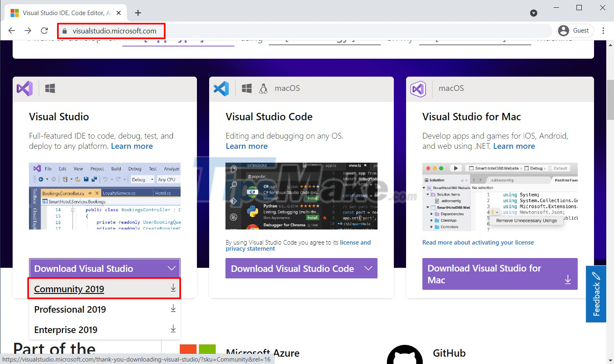614x364 pixels.
Task: Click Learn more under Visual Studio Code
Action: point(247,146)
